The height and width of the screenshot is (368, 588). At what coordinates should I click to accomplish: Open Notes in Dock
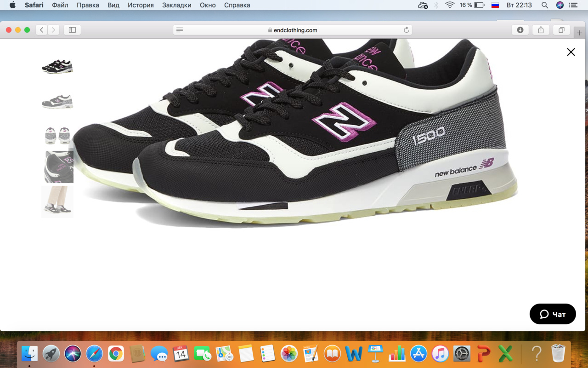pyautogui.click(x=246, y=353)
